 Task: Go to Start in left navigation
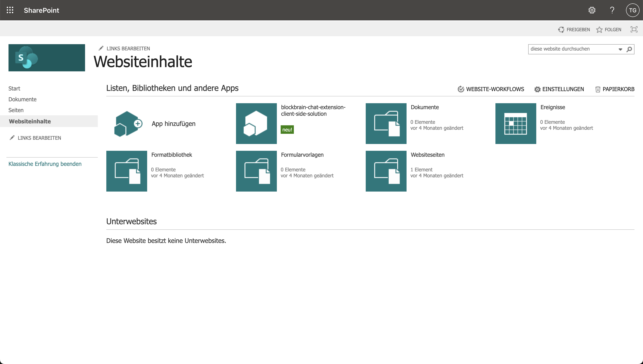(x=14, y=89)
